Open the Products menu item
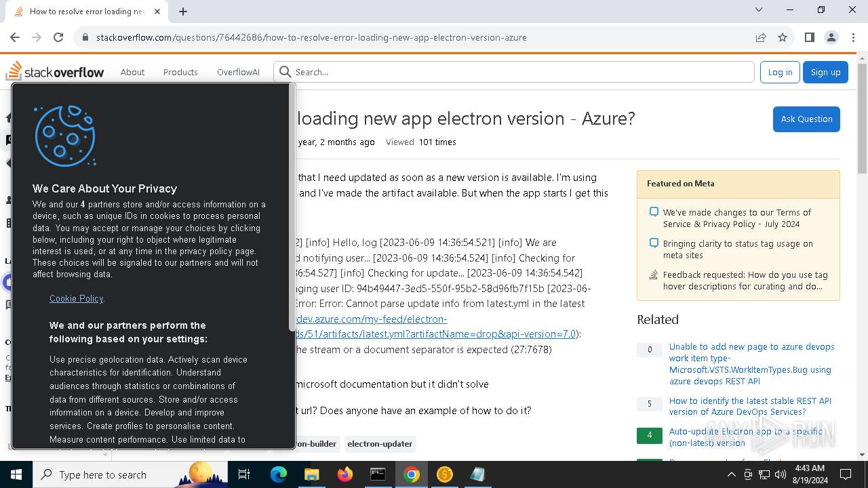This screenshot has height=488, width=868. coord(180,72)
